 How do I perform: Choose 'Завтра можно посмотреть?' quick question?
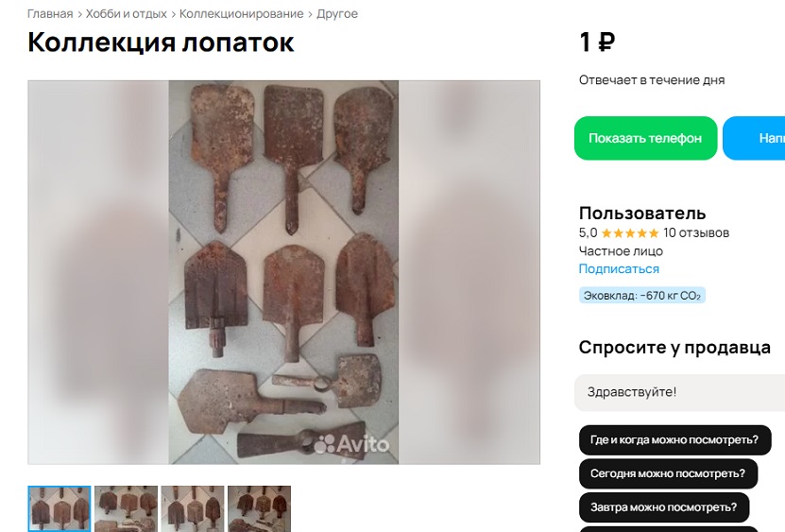(x=664, y=507)
